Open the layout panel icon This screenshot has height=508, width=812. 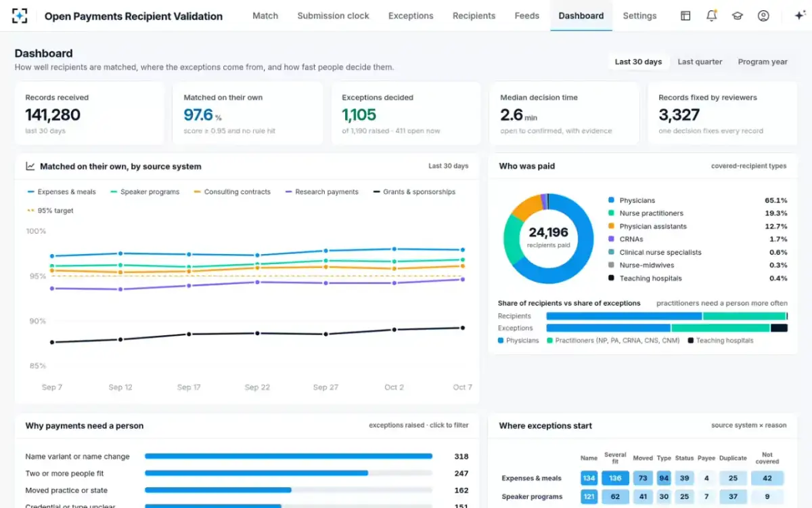point(685,16)
